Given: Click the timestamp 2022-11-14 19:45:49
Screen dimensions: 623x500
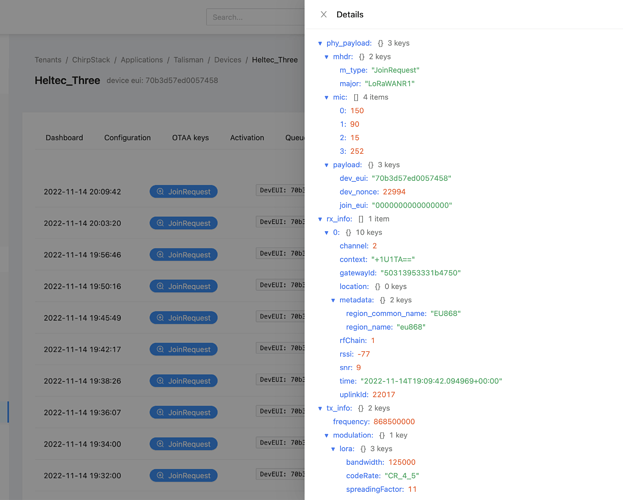Looking at the screenshot, I should tap(82, 318).
